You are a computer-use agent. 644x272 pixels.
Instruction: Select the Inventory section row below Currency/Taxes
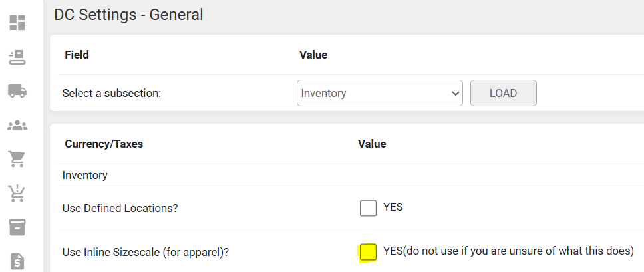click(x=85, y=176)
